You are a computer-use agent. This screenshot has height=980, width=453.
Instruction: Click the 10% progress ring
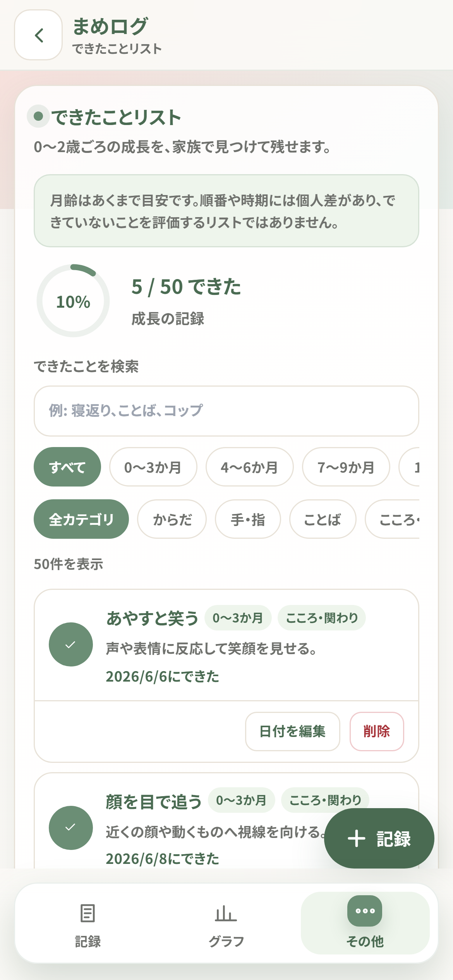pyautogui.click(x=73, y=301)
